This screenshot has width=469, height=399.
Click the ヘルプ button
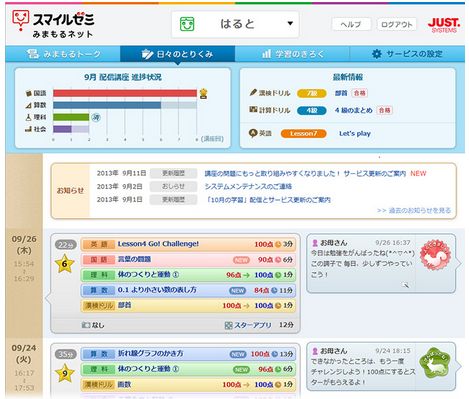tap(351, 24)
